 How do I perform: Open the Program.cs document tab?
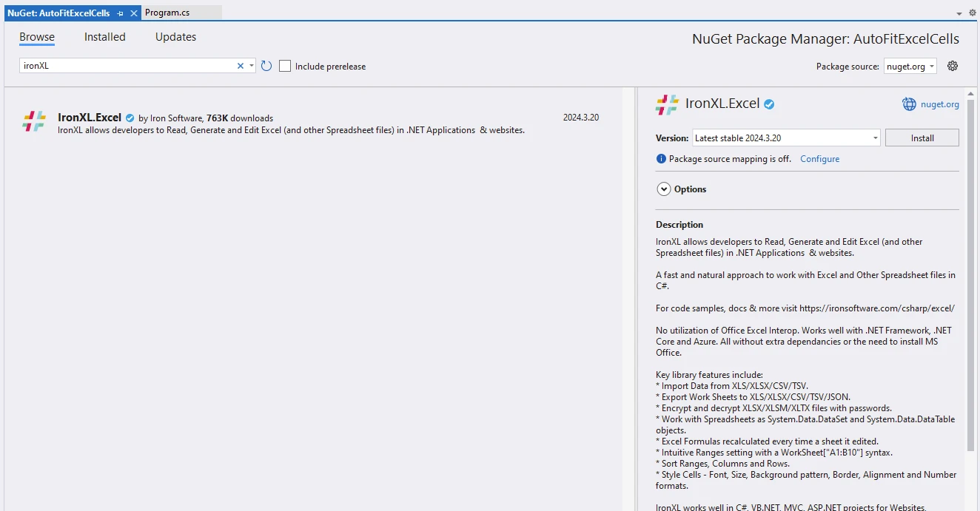point(167,13)
